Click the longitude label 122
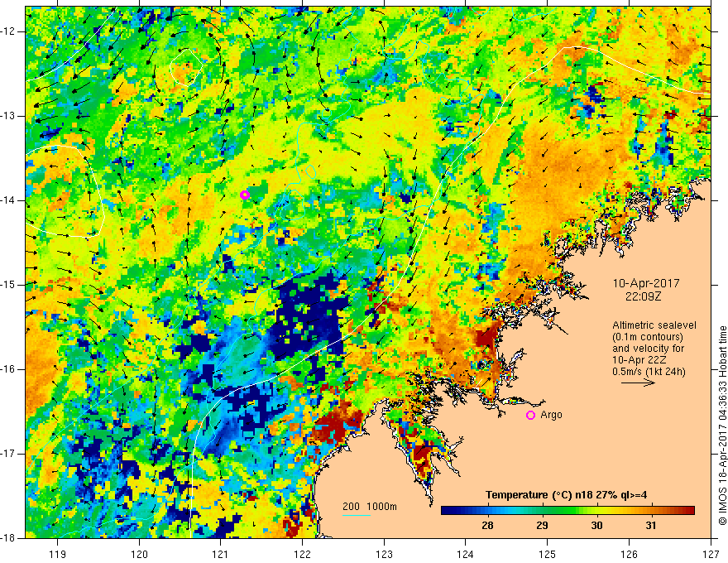The width and height of the screenshot is (728, 563). pos(302,554)
